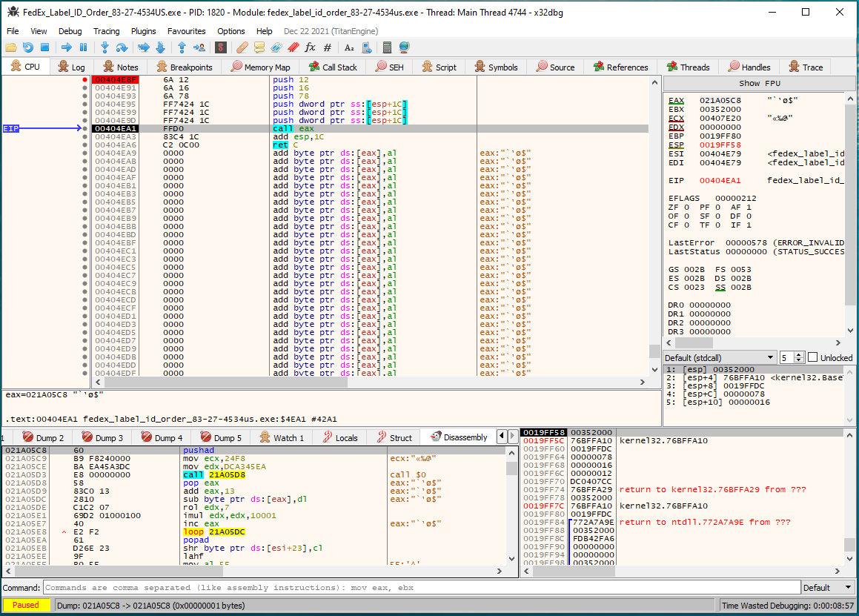Click inside the Command input field

coord(422,588)
